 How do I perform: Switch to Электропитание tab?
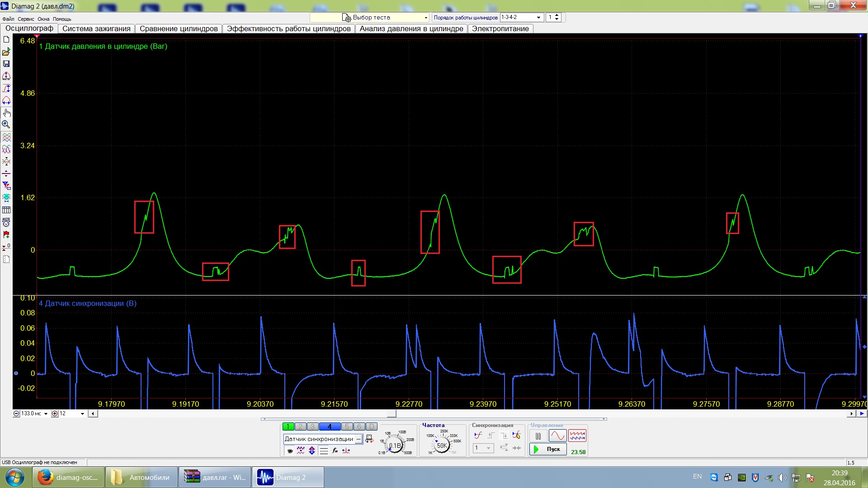coord(500,28)
